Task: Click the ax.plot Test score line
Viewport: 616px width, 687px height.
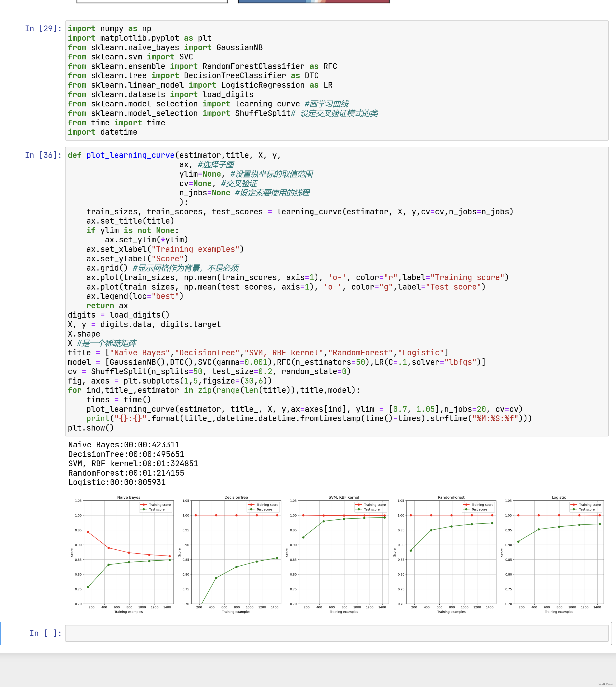Action: [286, 287]
